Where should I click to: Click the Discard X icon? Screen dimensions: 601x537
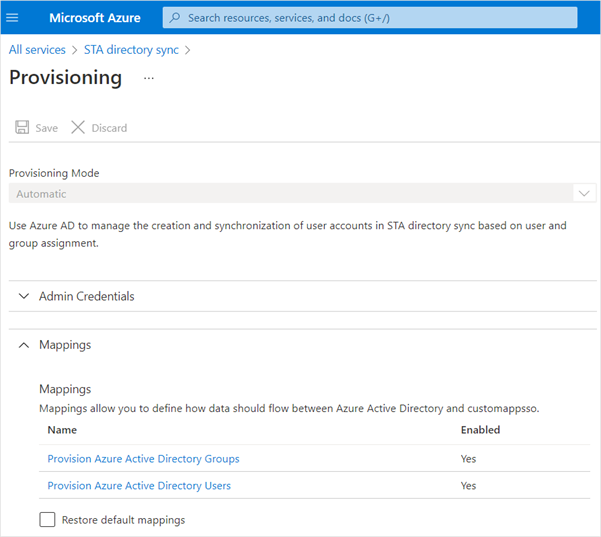pyautogui.click(x=78, y=127)
